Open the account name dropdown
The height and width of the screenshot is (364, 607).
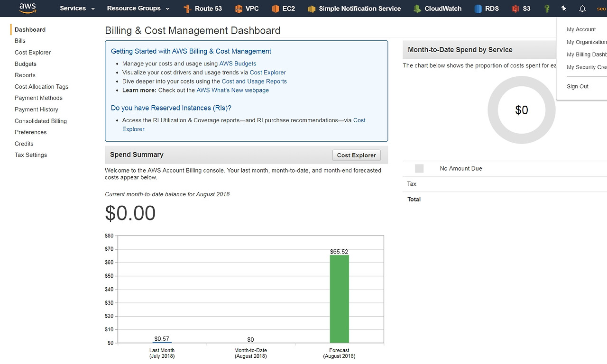[x=601, y=9]
